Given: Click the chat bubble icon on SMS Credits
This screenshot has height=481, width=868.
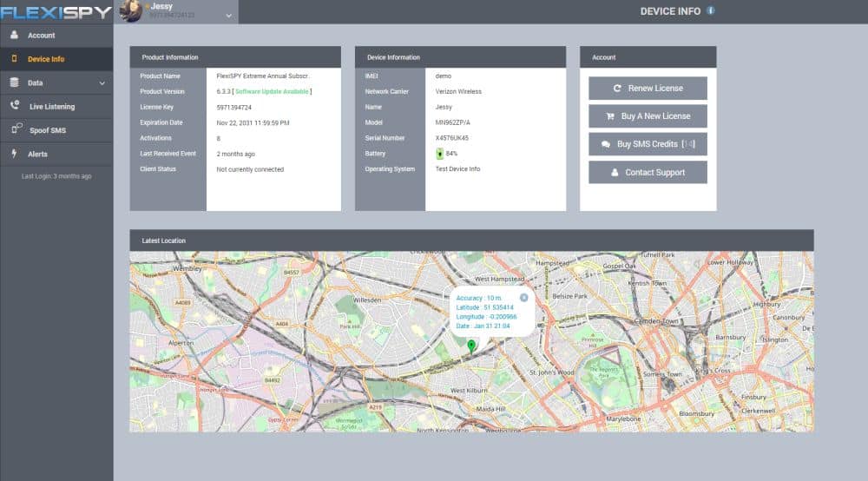Looking at the screenshot, I should [606, 144].
